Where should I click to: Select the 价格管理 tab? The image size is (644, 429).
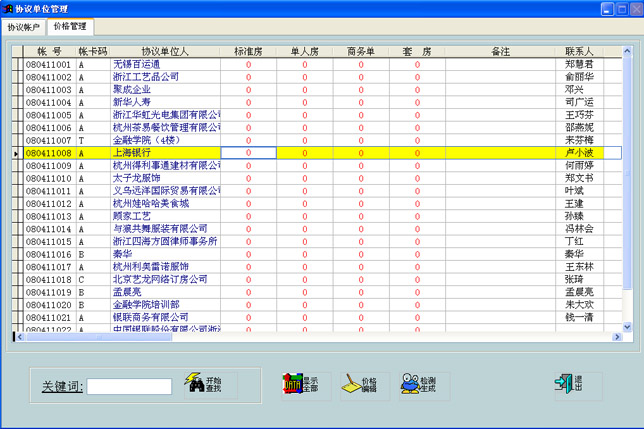pos(70,27)
